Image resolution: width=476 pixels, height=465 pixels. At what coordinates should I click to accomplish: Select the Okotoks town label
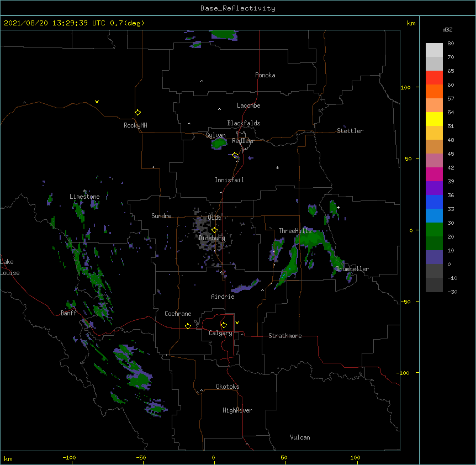point(228,387)
